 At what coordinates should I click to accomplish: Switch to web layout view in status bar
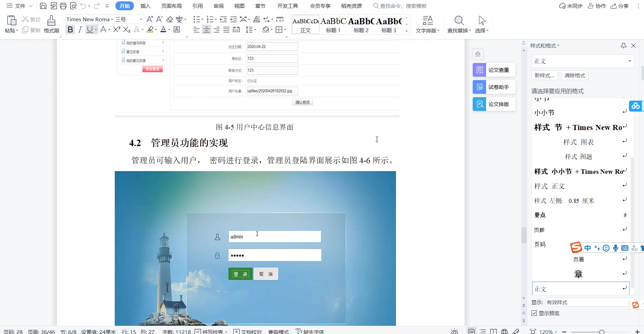click(x=504, y=331)
